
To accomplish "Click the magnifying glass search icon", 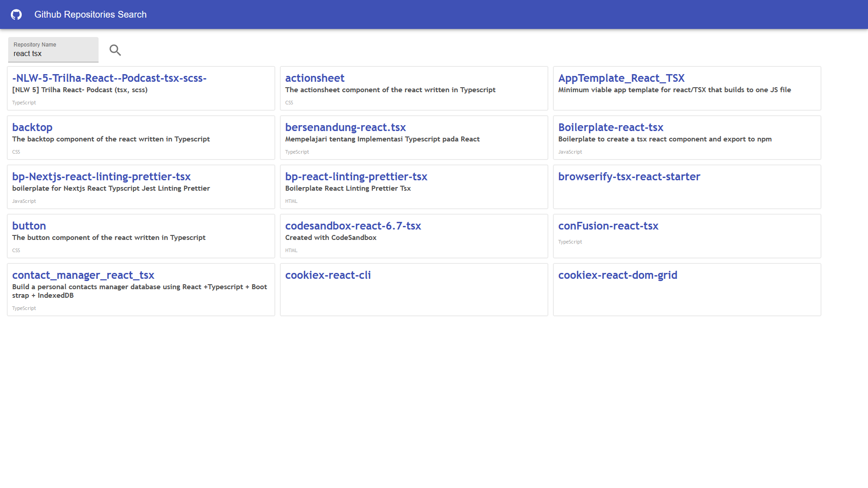I will [x=115, y=50].
